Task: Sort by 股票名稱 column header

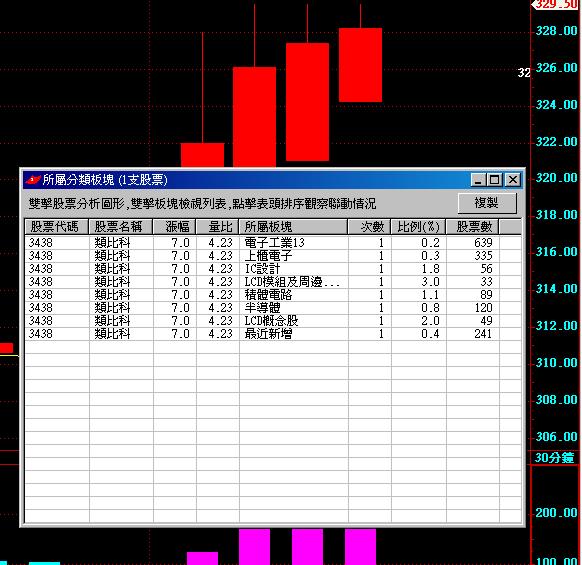Action: [121, 226]
